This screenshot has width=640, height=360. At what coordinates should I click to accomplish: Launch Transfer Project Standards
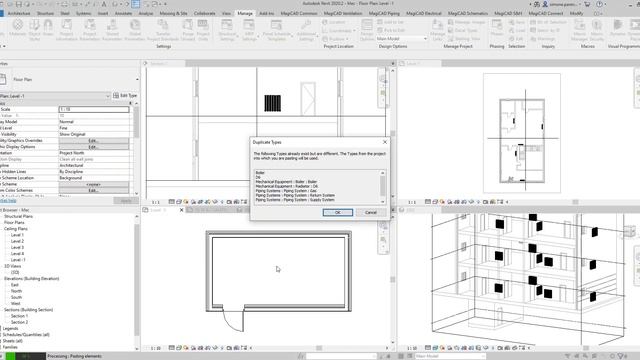click(163, 29)
